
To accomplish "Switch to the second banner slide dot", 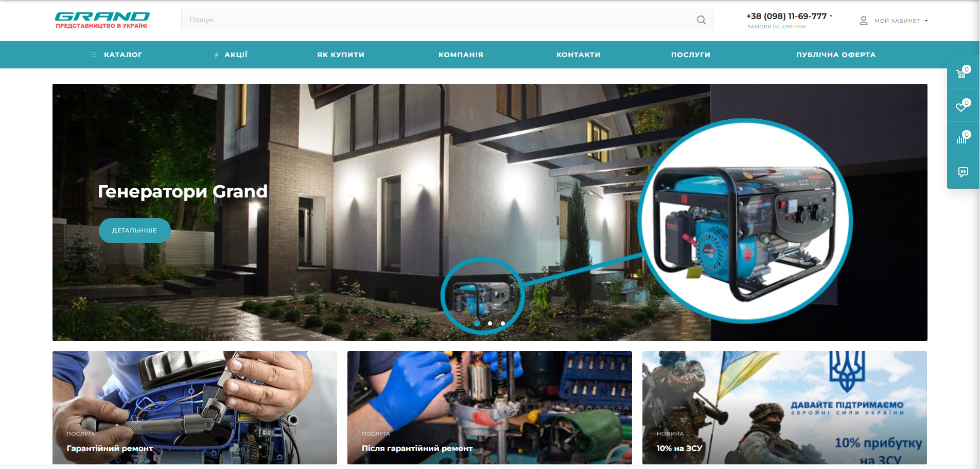I will coord(490,323).
